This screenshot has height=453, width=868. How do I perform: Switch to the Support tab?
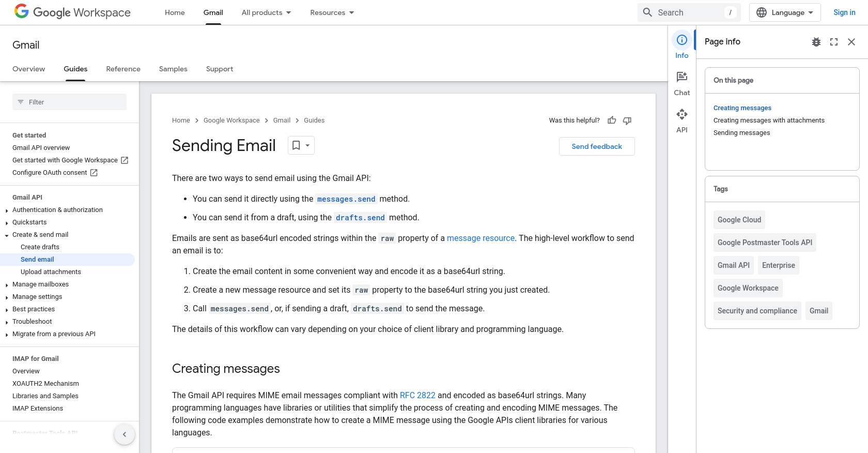220,69
